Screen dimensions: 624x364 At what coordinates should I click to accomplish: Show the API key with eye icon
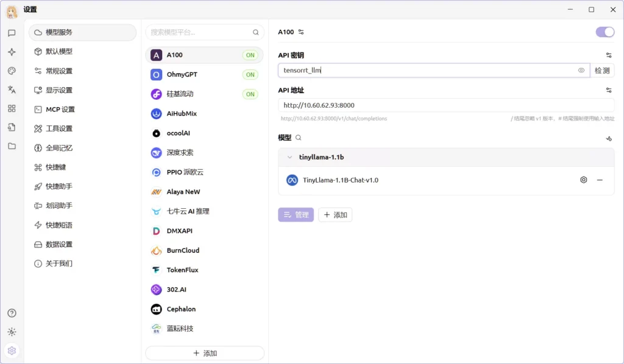(x=581, y=71)
